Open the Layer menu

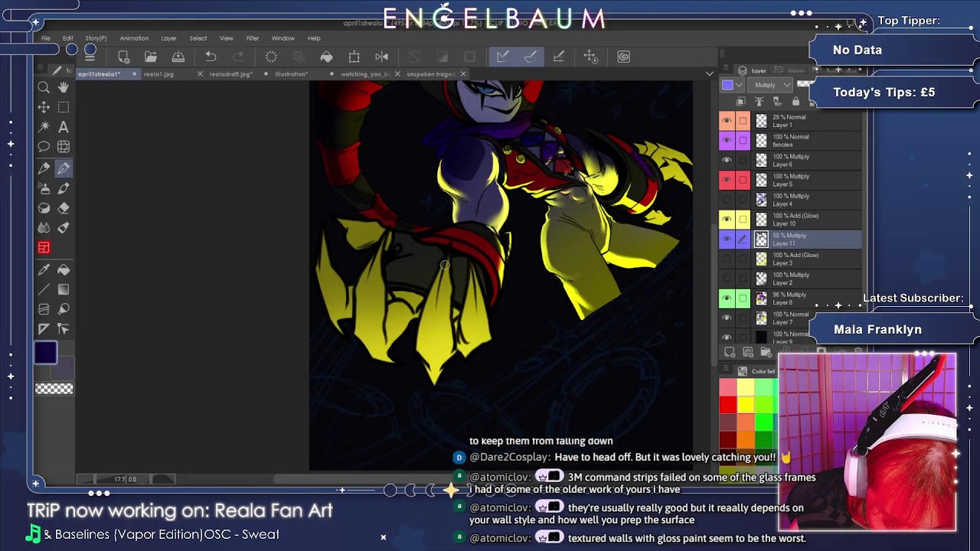[x=168, y=38]
